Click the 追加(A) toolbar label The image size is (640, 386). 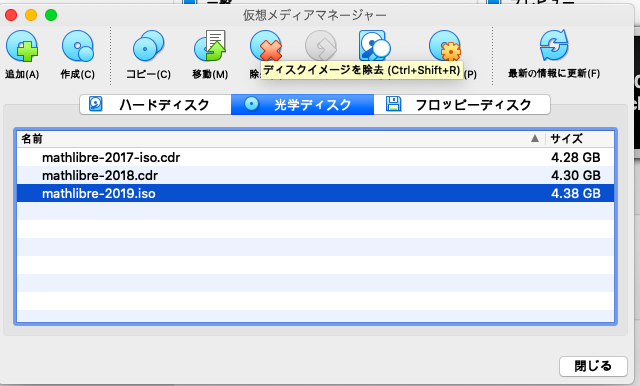point(22,74)
